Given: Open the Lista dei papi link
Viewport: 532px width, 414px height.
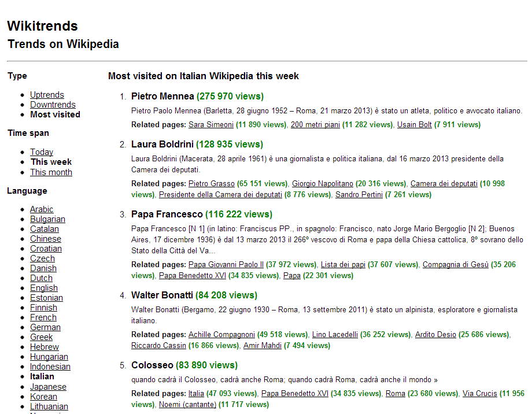Looking at the screenshot, I should 343,264.
